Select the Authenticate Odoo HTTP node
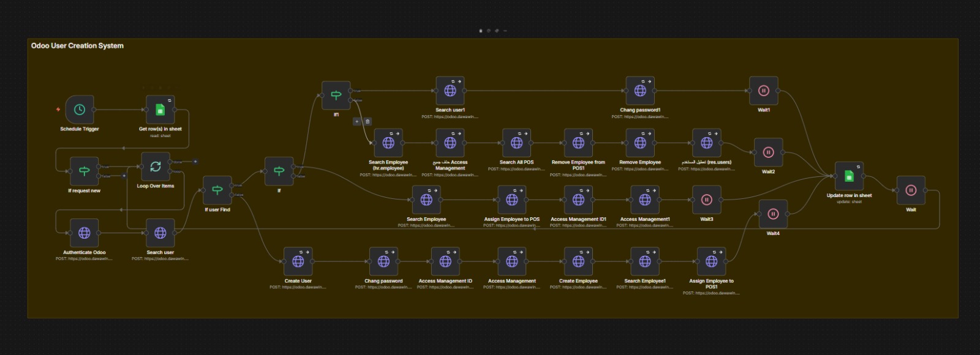Image resolution: width=980 pixels, height=355 pixels. (x=85, y=233)
